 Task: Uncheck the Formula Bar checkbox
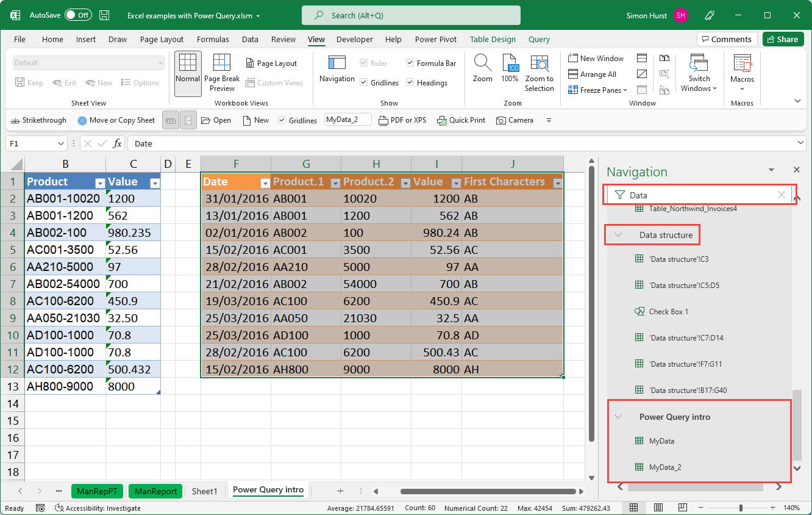[410, 63]
